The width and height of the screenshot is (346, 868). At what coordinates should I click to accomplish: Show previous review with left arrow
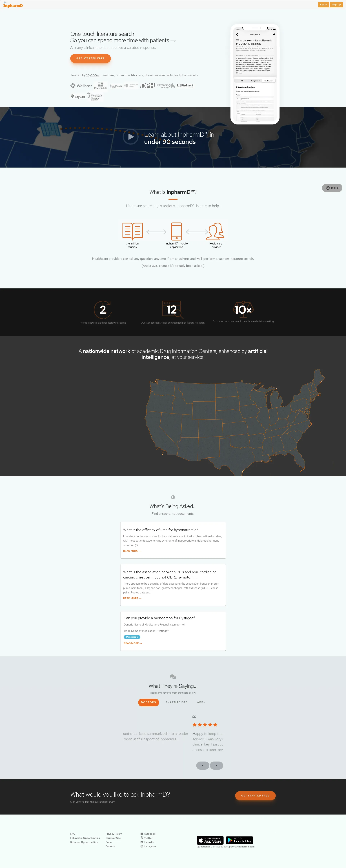203,765
